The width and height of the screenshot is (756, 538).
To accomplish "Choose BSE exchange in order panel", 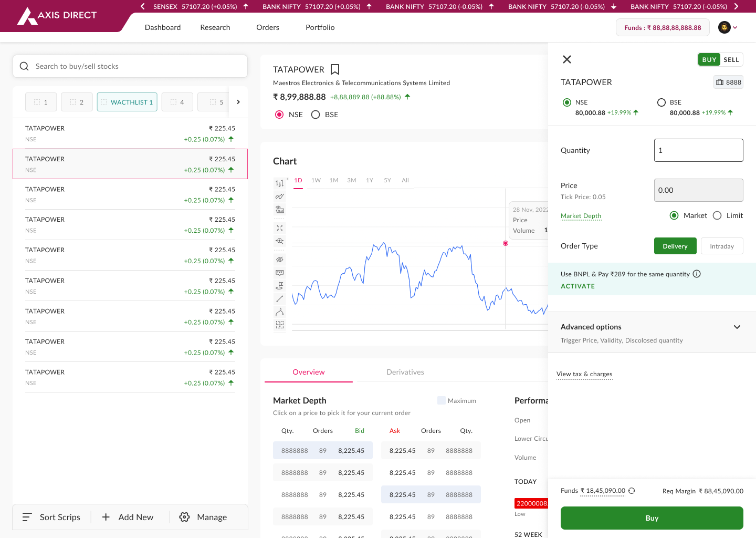I will point(661,102).
